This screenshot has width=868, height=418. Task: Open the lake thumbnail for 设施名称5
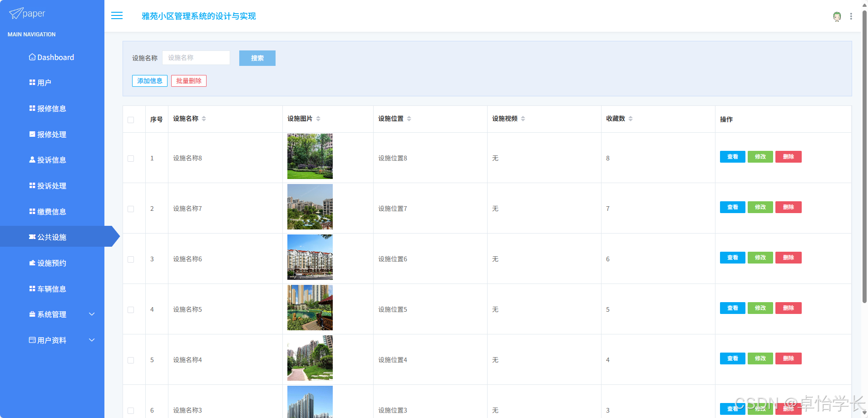coord(310,308)
